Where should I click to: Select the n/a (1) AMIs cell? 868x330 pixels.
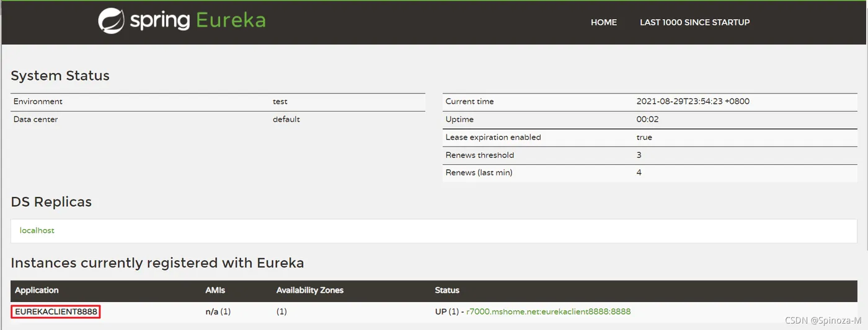coord(218,312)
